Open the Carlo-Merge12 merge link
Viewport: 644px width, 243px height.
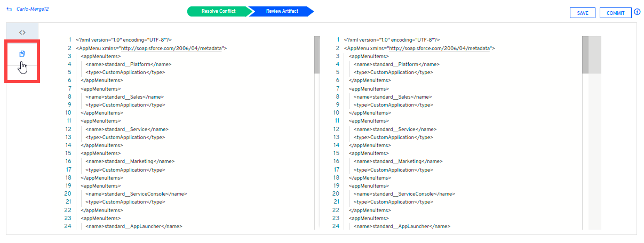click(x=33, y=10)
